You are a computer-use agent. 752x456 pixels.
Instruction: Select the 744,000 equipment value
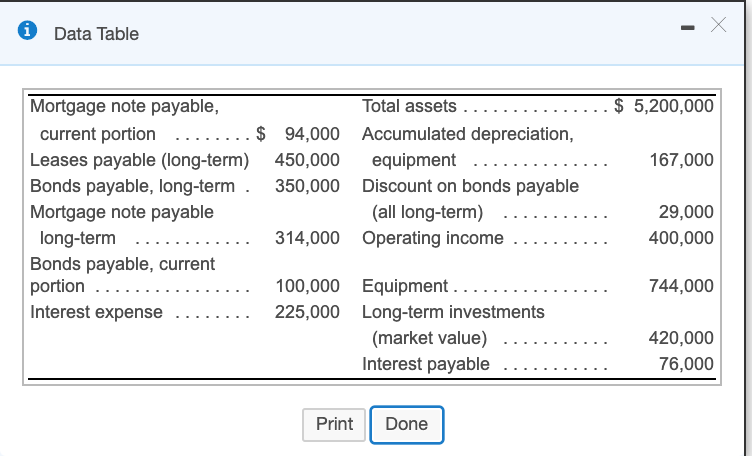[681, 286]
